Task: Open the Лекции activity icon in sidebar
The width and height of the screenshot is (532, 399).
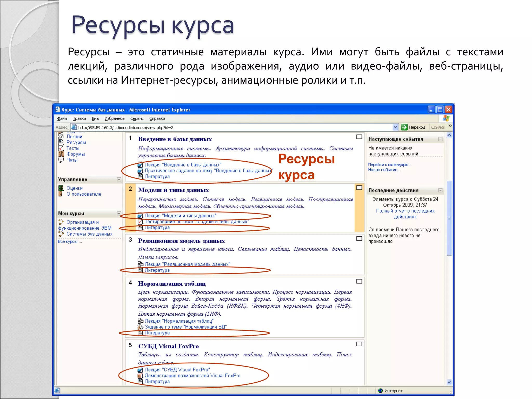Action: point(61,136)
